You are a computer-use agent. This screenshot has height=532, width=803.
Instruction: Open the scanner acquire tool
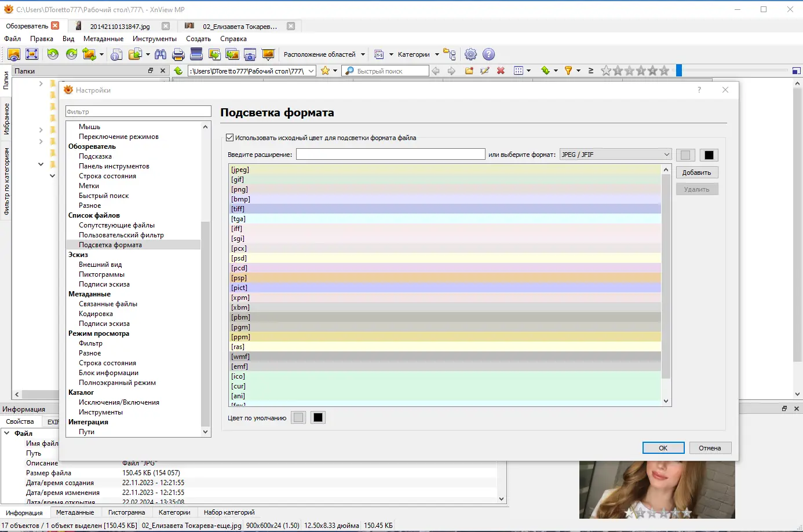tap(196, 54)
